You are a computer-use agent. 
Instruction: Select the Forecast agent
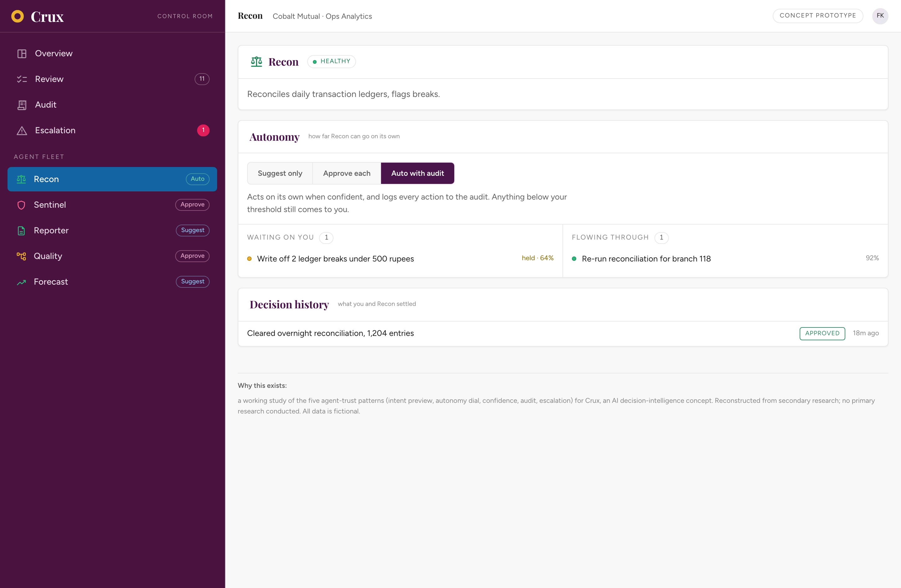[112, 282]
